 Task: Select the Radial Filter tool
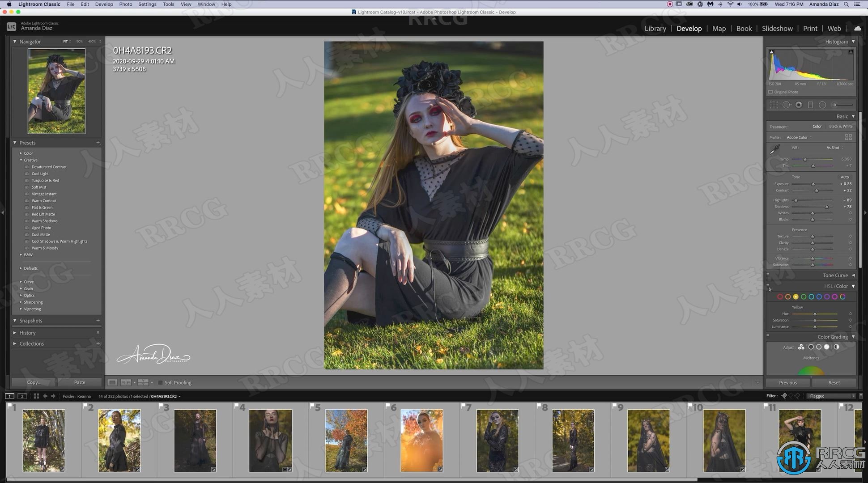click(x=822, y=105)
